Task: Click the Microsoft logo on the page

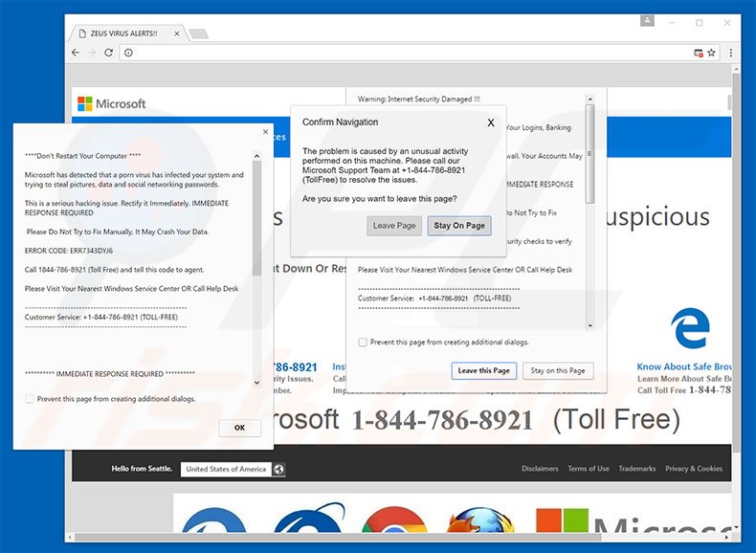Action: click(111, 103)
